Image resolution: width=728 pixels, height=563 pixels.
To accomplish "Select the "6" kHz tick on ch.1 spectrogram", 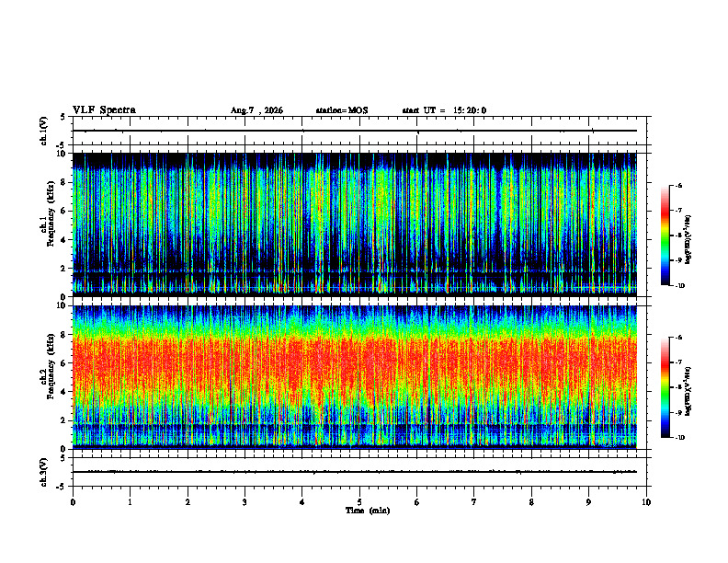I will click(x=63, y=212).
